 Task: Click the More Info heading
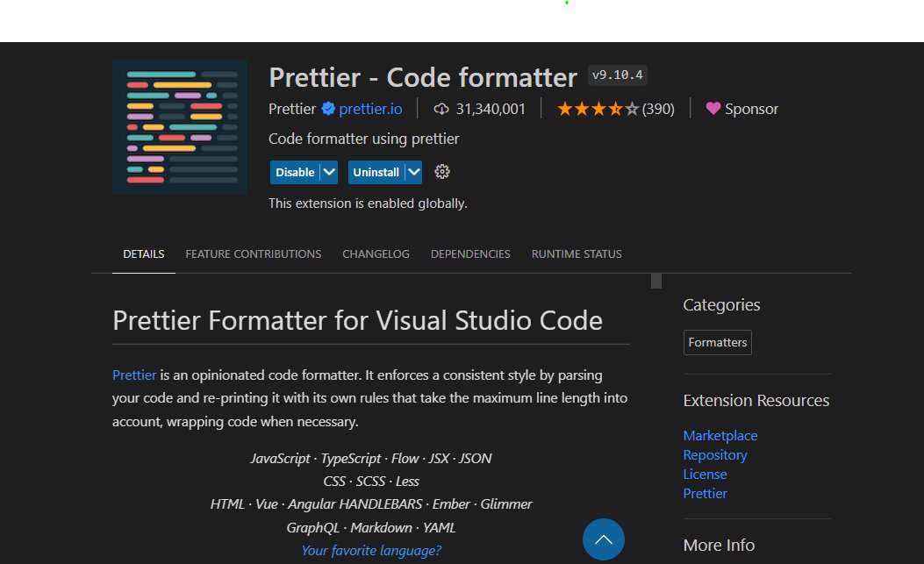click(719, 545)
